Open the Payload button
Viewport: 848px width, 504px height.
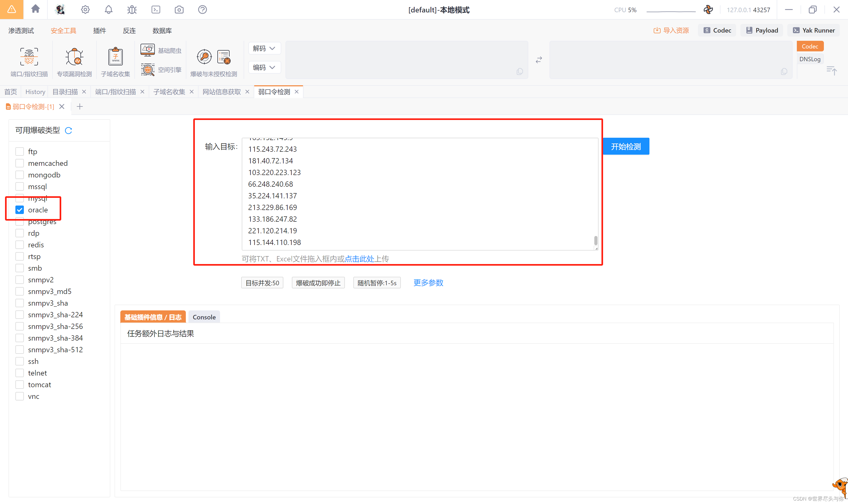(762, 30)
